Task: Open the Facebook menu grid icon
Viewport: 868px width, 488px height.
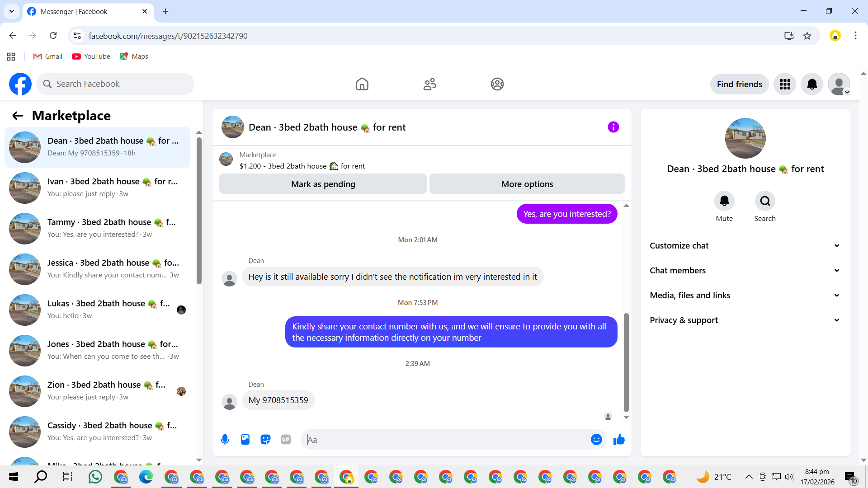Action: (785, 84)
